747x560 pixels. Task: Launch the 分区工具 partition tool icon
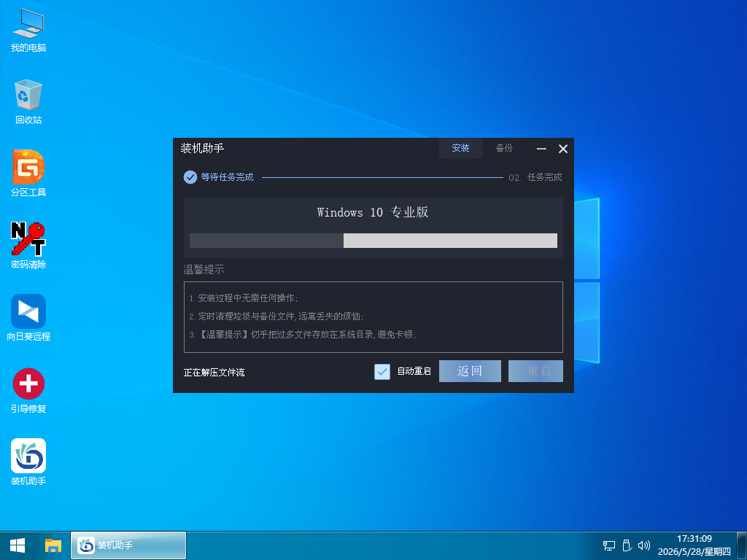coord(28,174)
